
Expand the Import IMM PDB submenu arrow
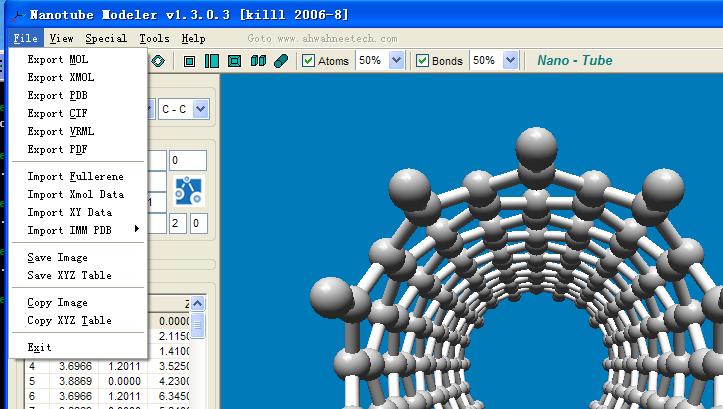coord(136,229)
